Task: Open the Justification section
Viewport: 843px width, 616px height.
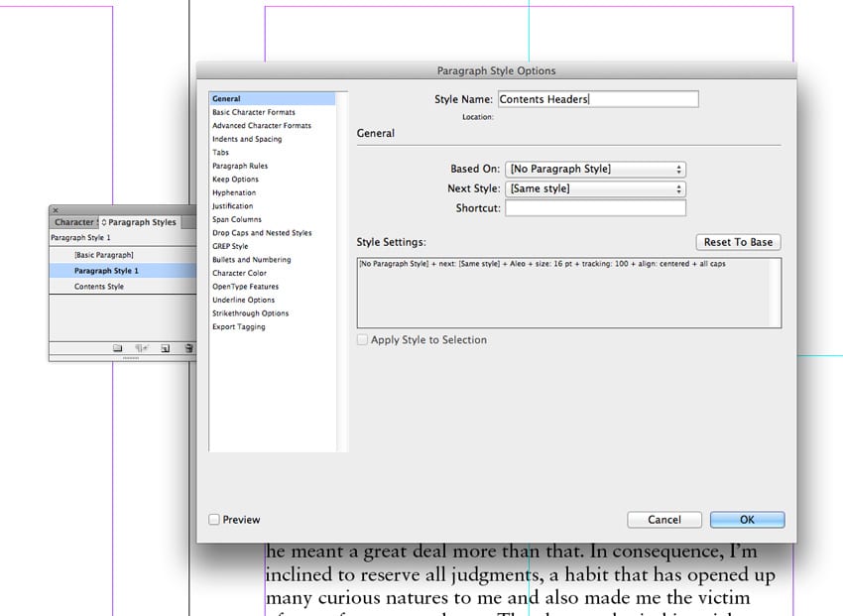Action: (x=232, y=206)
